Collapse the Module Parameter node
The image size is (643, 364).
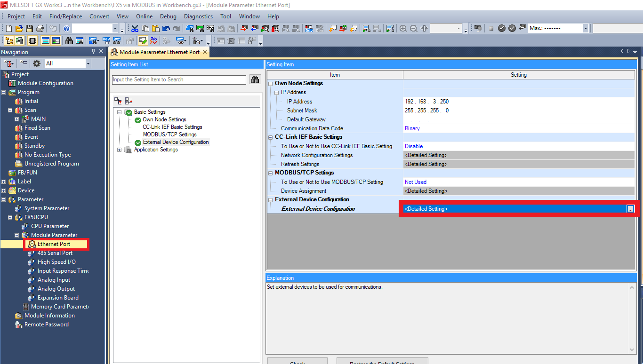[17, 235]
